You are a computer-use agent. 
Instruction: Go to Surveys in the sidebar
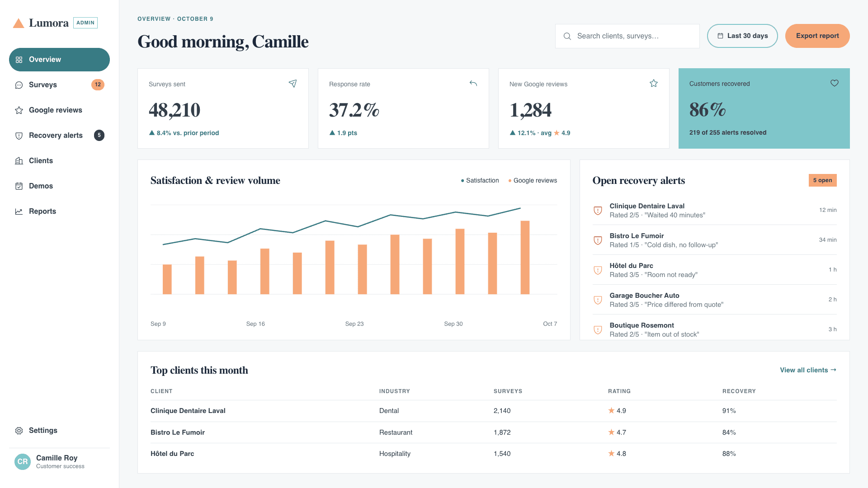[59, 85]
